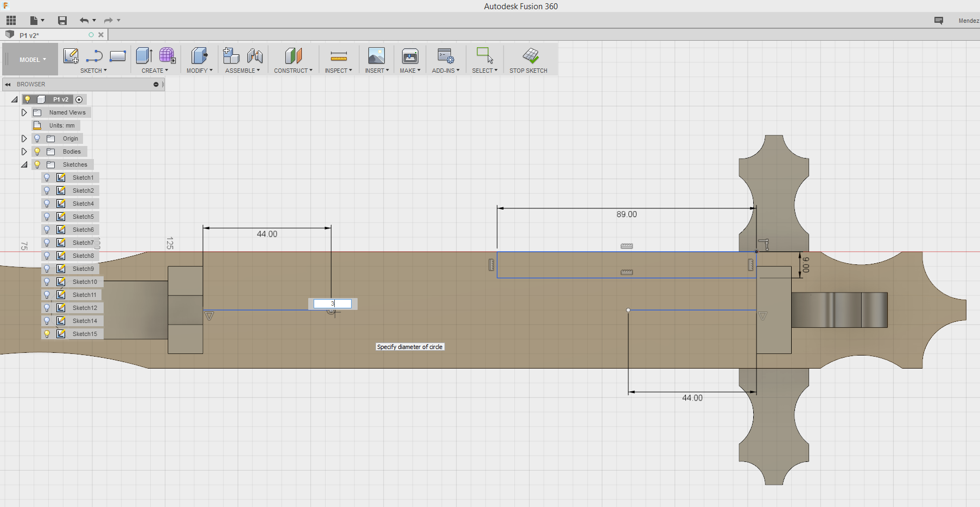Open the MODEL workspace dropdown

pos(30,60)
